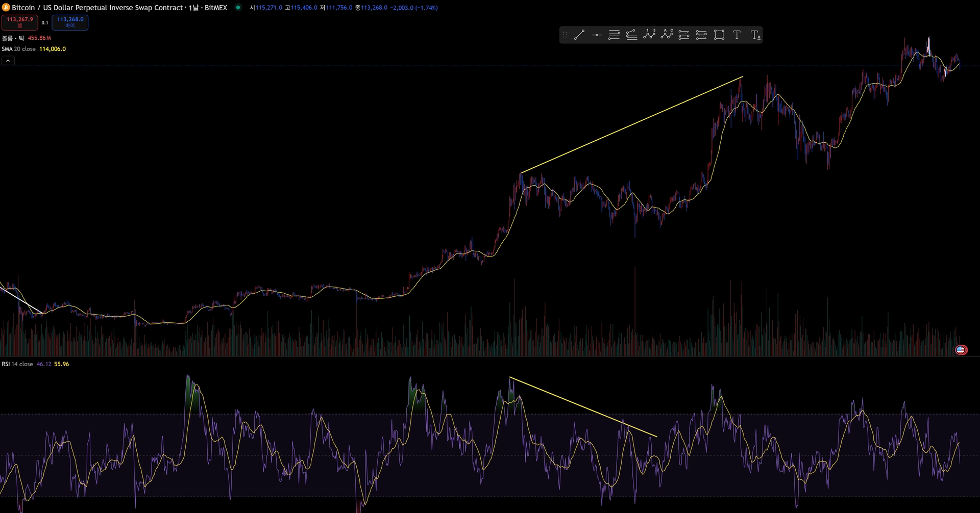Select the yellow trend line on price chart
The width and height of the screenshot is (980, 513).
(632, 124)
